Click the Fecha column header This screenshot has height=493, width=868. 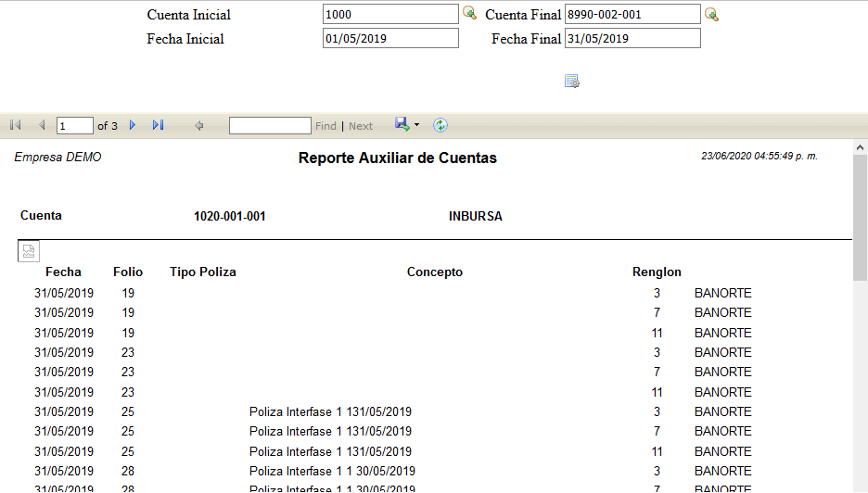(x=63, y=272)
